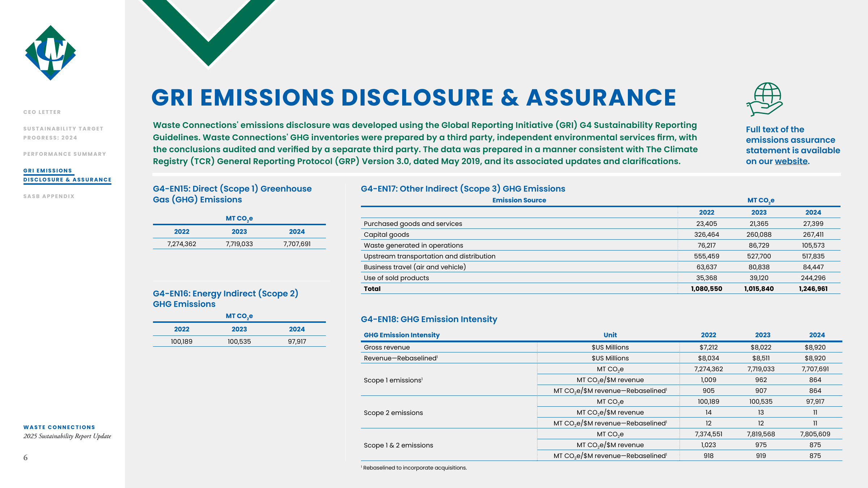Viewport: 868px width, 488px height.
Task: Select Scope 2 value 100,189 in EN16 table
Action: click(x=182, y=342)
